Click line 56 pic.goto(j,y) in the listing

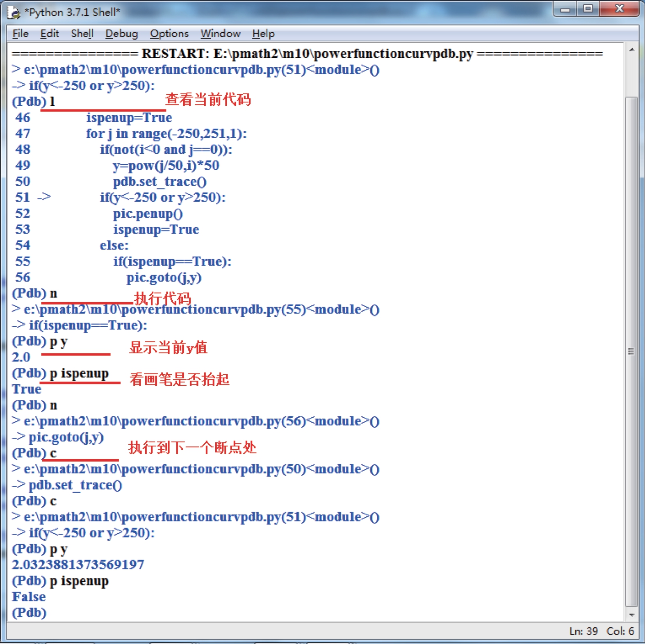(x=108, y=278)
